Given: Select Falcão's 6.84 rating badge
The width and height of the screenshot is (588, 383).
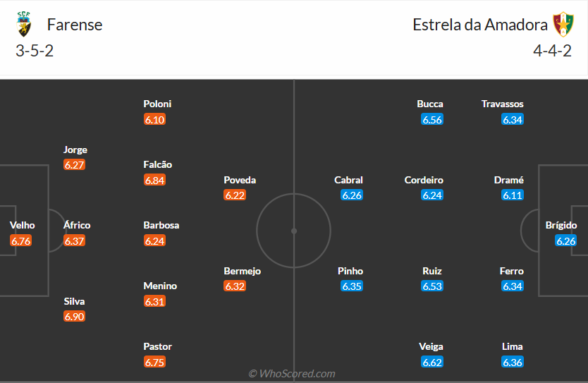Looking at the screenshot, I should 154,181.
